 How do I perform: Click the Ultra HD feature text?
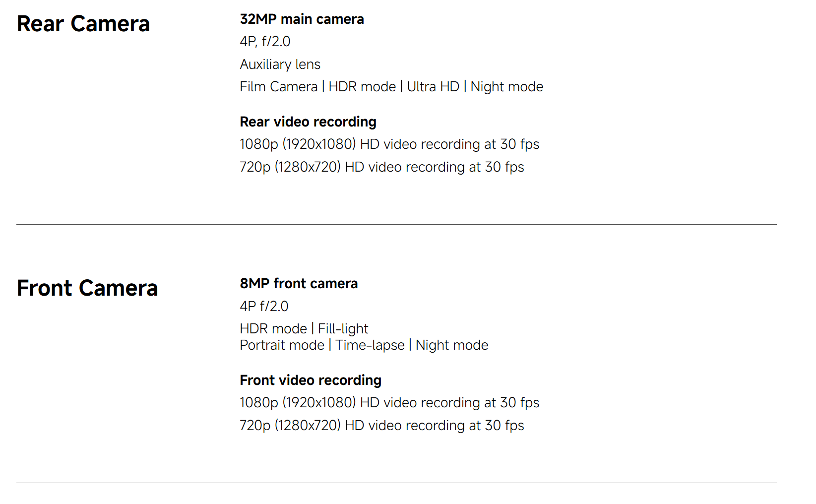pyautogui.click(x=433, y=87)
